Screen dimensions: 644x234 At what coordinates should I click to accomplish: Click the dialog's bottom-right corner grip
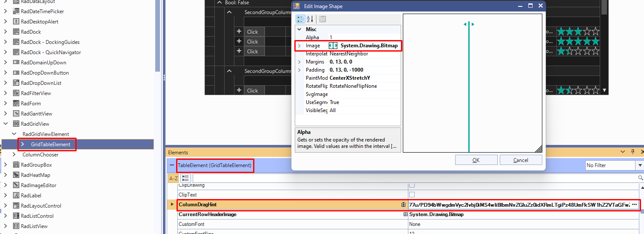539,149
